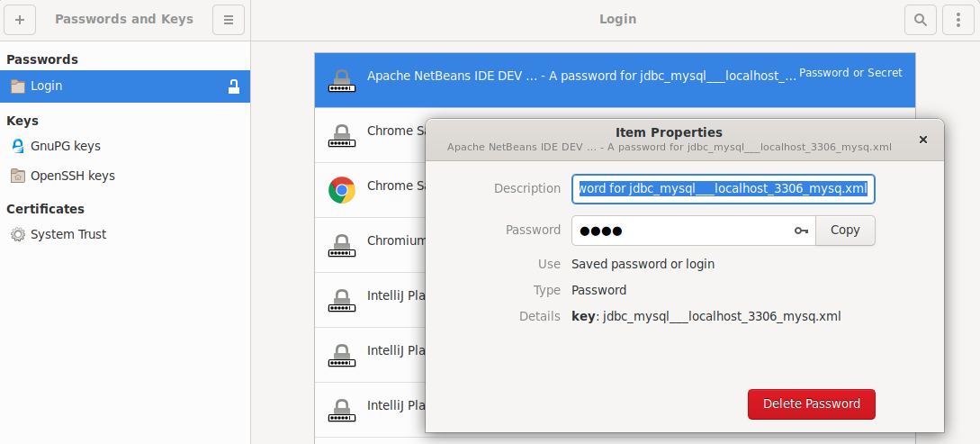Select GnuPG keys in sidebar
This screenshot has width=980, height=444.
(x=125, y=146)
